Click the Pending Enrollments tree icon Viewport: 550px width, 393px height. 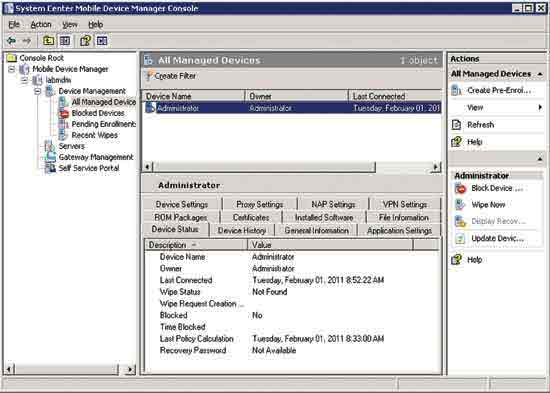click(x=63, y=124)
